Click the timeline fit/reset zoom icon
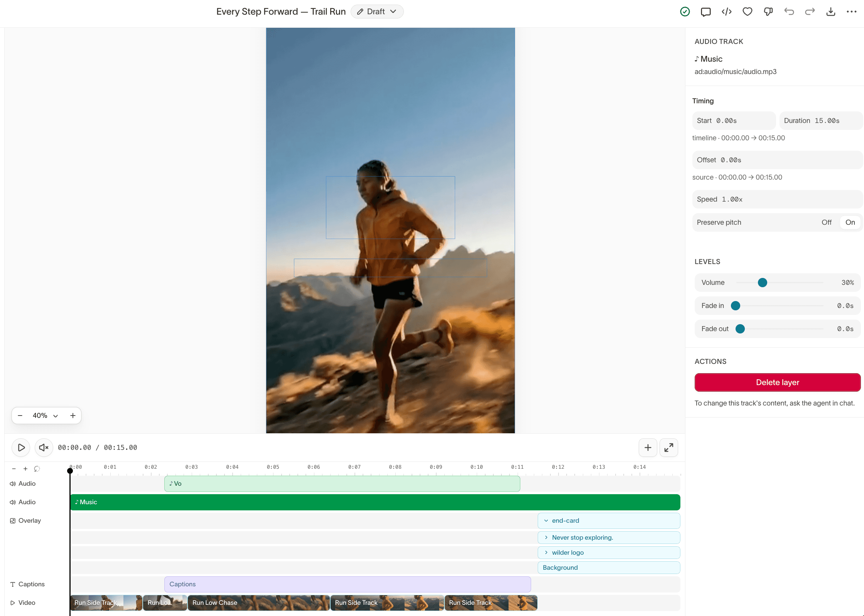The width and height of the screenshot is (864, 616). coord(37,469)
